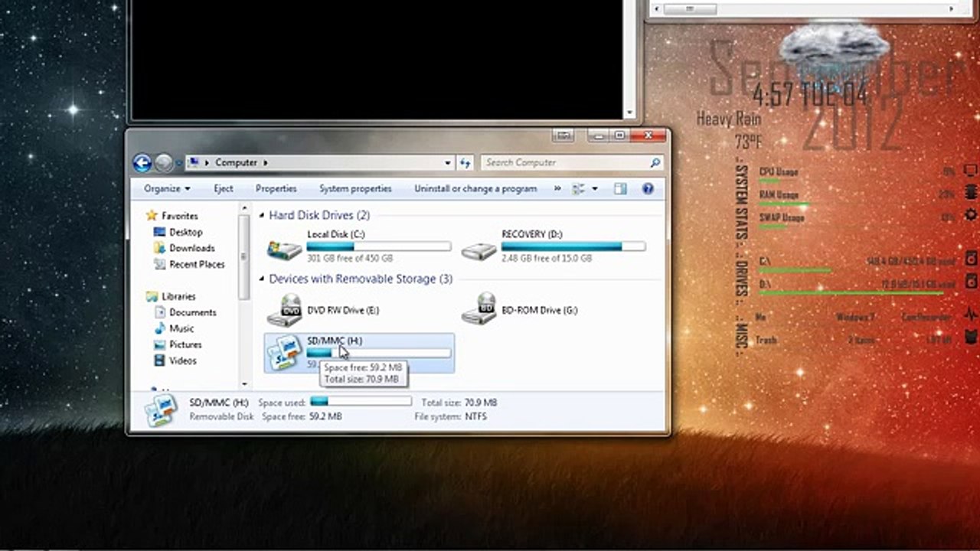Open Properties from the command bar

pyautogui.click(x=276, y=188)
